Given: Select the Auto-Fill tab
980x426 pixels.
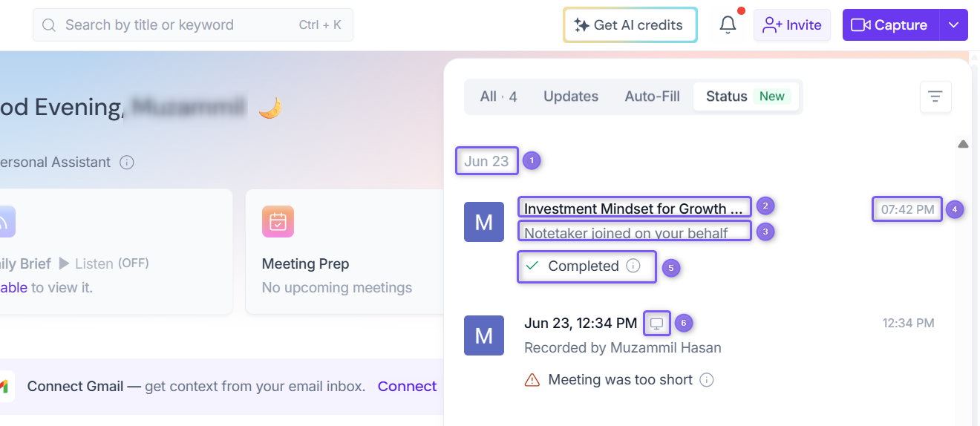Looking at the screenshot, I should tap(653, 96).
